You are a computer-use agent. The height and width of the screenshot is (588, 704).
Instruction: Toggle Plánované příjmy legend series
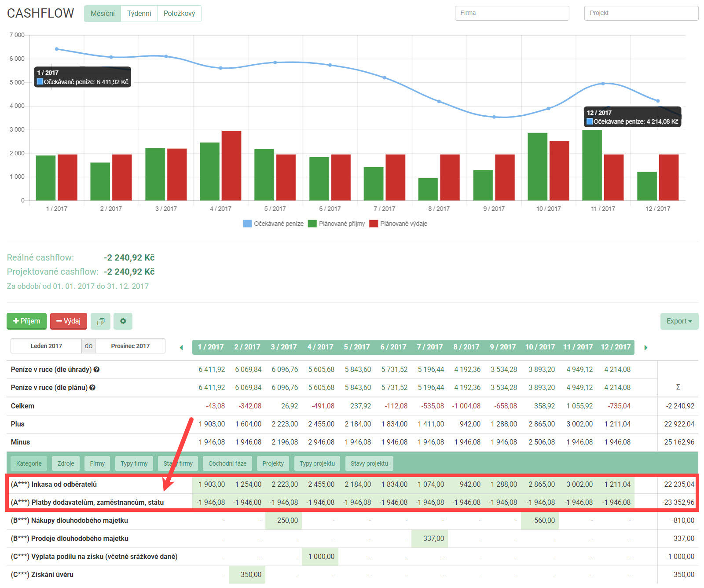337,224
